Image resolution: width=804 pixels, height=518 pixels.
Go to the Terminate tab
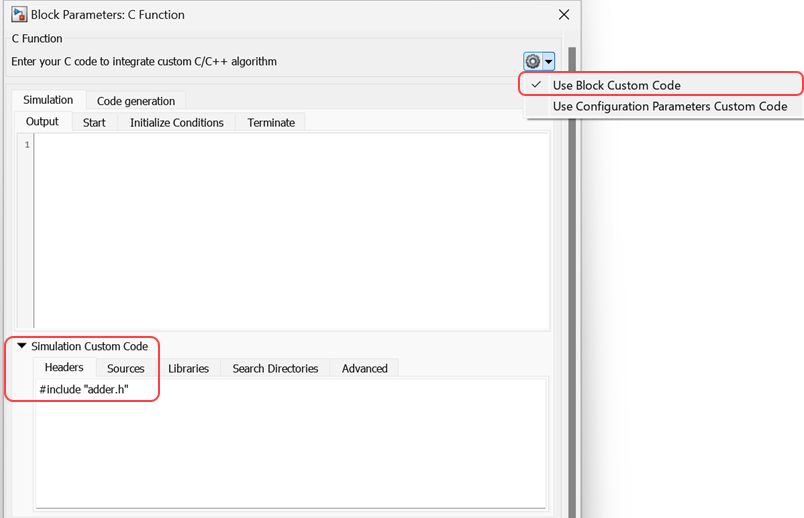pos(271,123)
